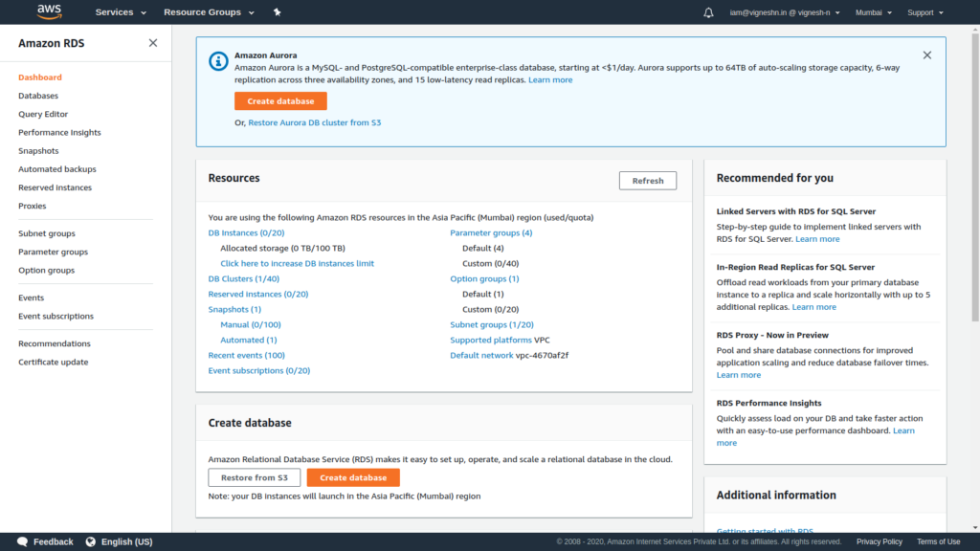Open Subnet groups (1/20) link

492,325
